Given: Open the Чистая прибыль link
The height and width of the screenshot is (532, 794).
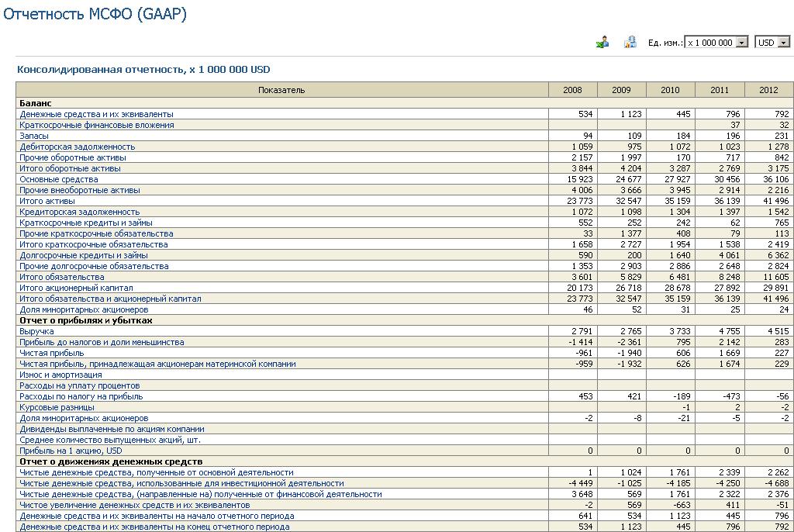Looking at the screenshot, I should 52,353.
